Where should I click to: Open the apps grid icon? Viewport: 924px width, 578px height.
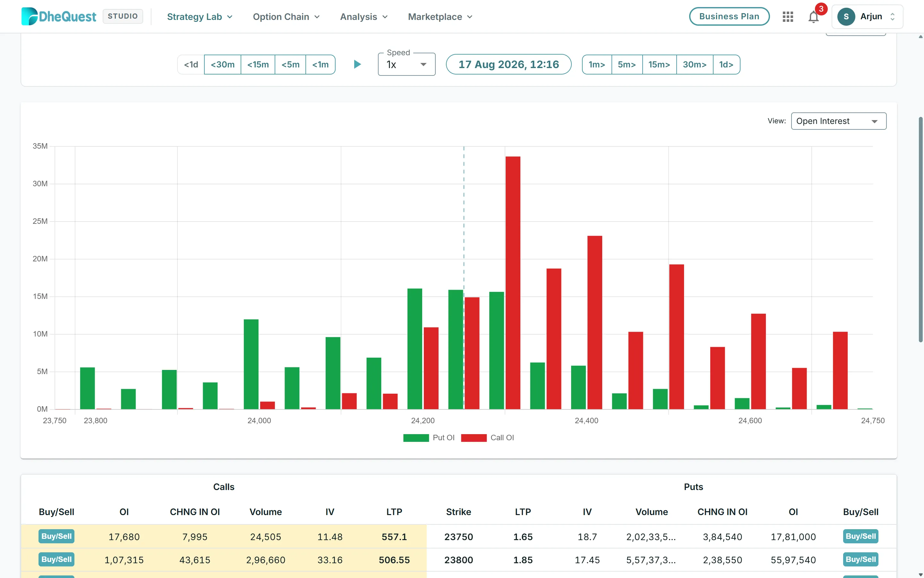coord(788,16)
